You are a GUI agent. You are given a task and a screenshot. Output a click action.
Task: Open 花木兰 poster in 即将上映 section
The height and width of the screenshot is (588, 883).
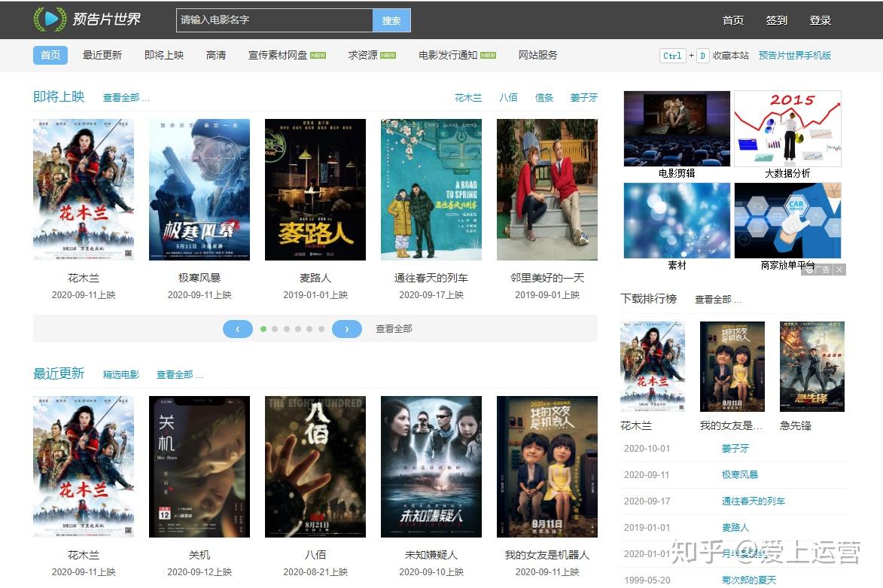tap(84, 189)
